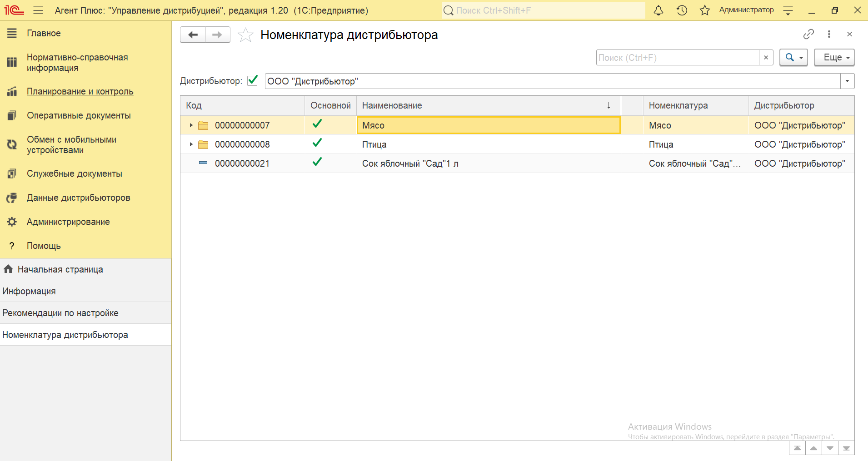Open the Дистрибьютор combo box dropdown arrow
The height and width of the screenshot is (461, 868).
pos(847,81)
